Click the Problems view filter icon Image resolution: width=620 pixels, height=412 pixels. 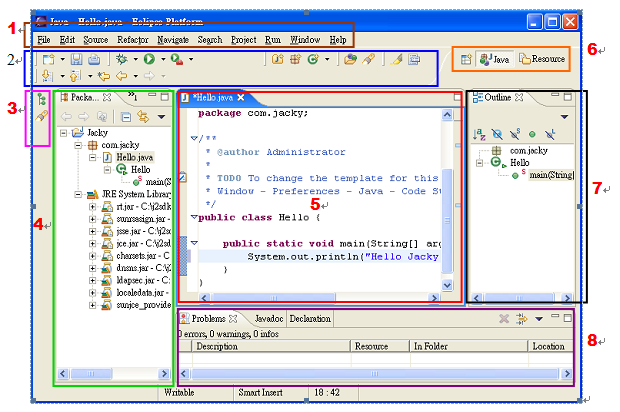[522, 319]
